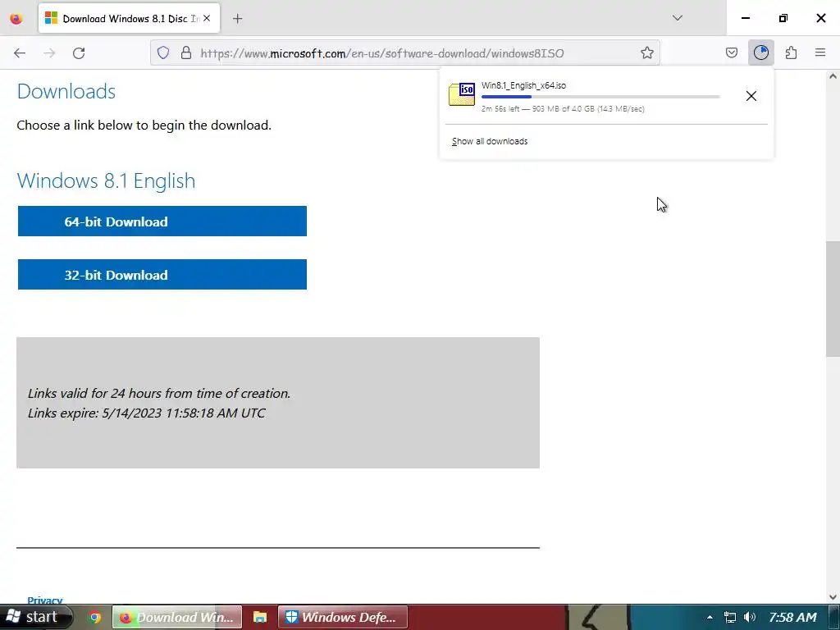Click the scrollbar down arrow
This screenshot has height=630, width=840.
tap(833, 597)
